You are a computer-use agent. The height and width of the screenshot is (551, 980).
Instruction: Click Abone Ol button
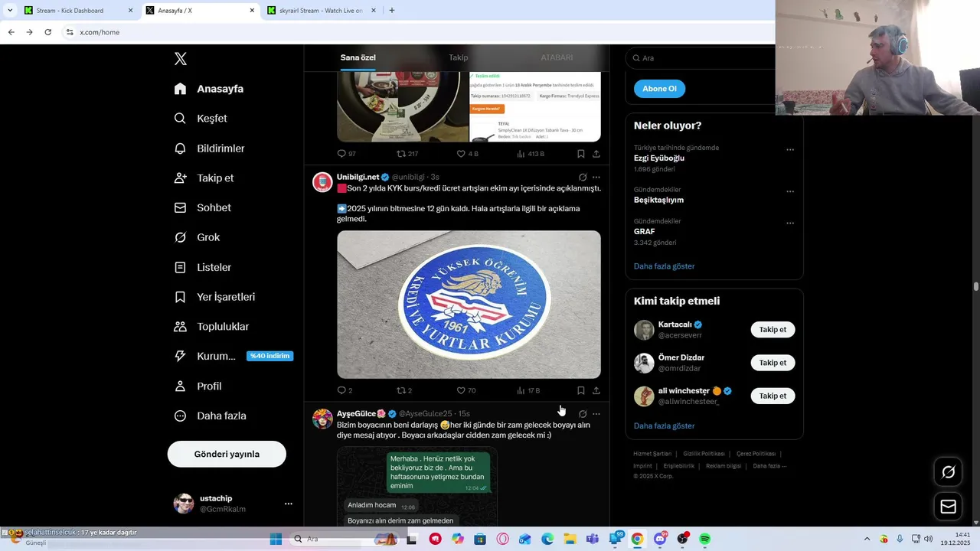point(659,89)
